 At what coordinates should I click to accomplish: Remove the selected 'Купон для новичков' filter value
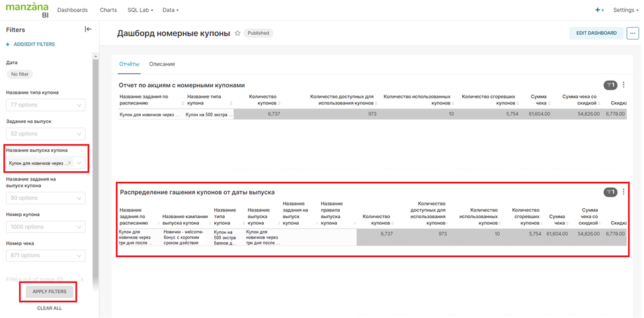69,163
